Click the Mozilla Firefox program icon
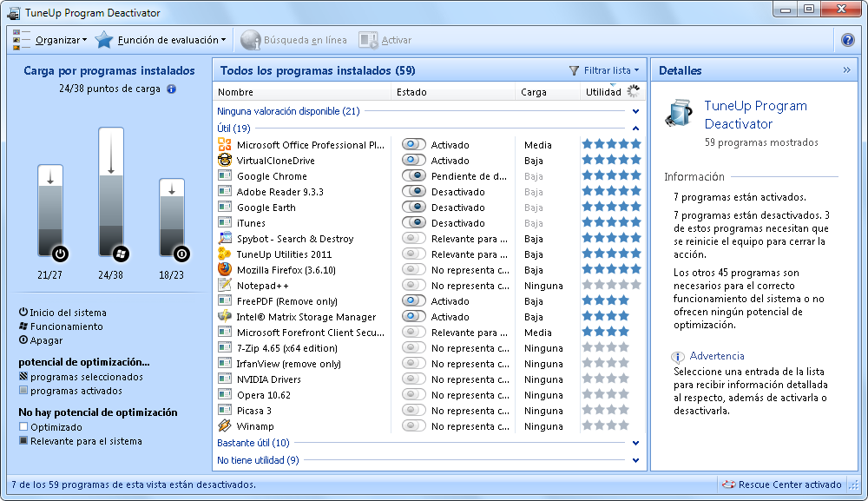Viewport: 868px width, 501px height. [x=225, y=269]
